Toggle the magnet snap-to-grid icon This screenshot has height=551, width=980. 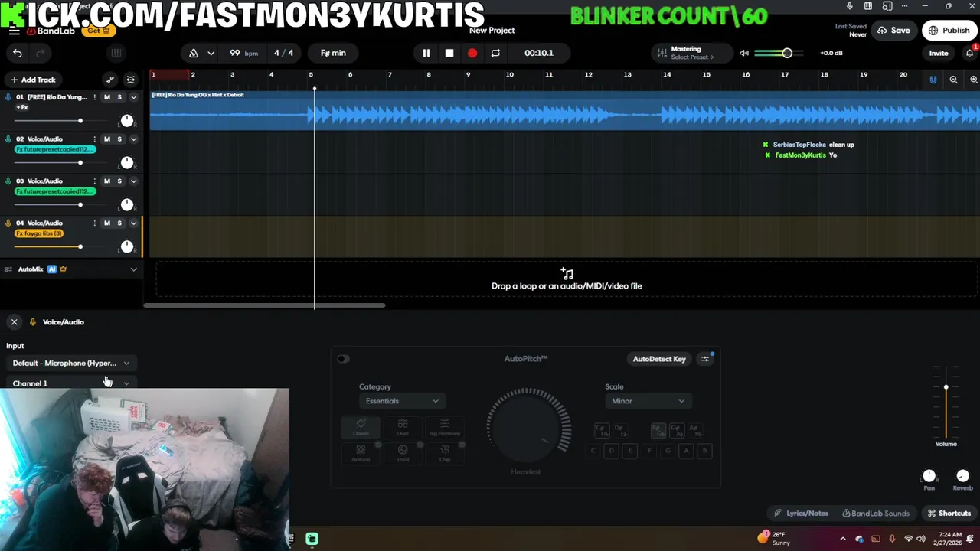click(x=933, y=80)
